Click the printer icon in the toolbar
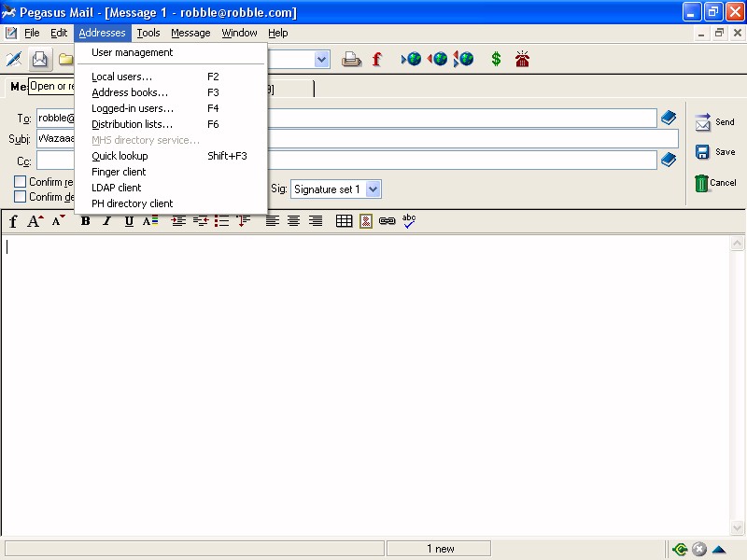This screenshot has height=560, width=747. (352, 60)
